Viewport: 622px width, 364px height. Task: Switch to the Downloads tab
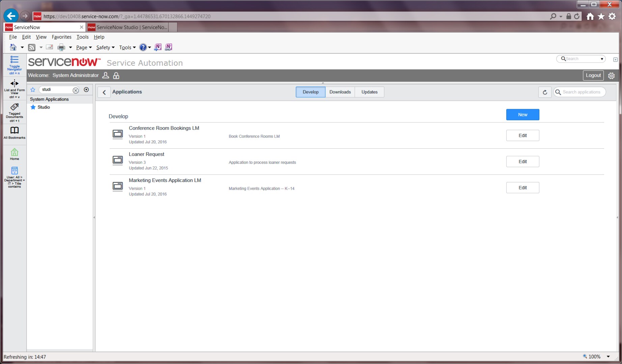(x=340, y=92)
